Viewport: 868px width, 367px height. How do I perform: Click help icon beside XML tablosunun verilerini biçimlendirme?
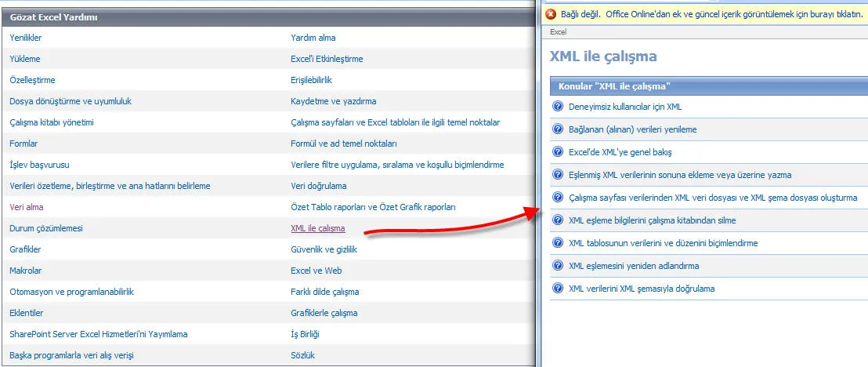pos(558,243)
